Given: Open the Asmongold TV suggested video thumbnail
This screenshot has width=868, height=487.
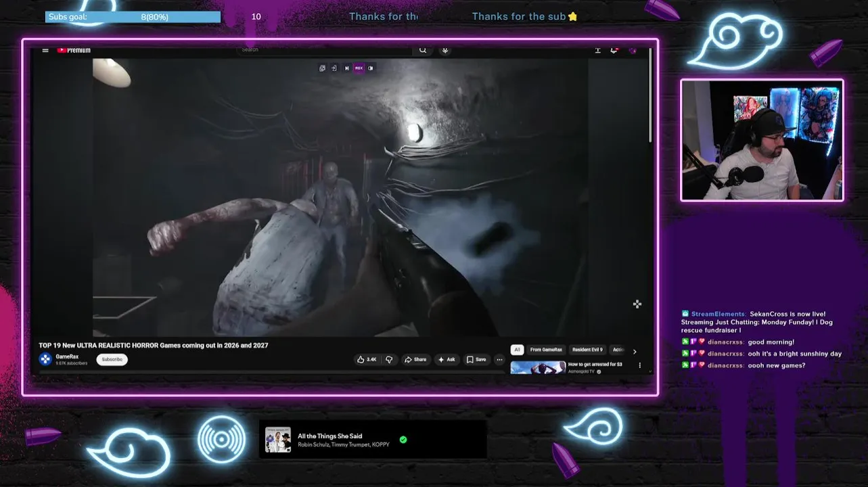Looking at the screenshot, I should tap(538, 367).
